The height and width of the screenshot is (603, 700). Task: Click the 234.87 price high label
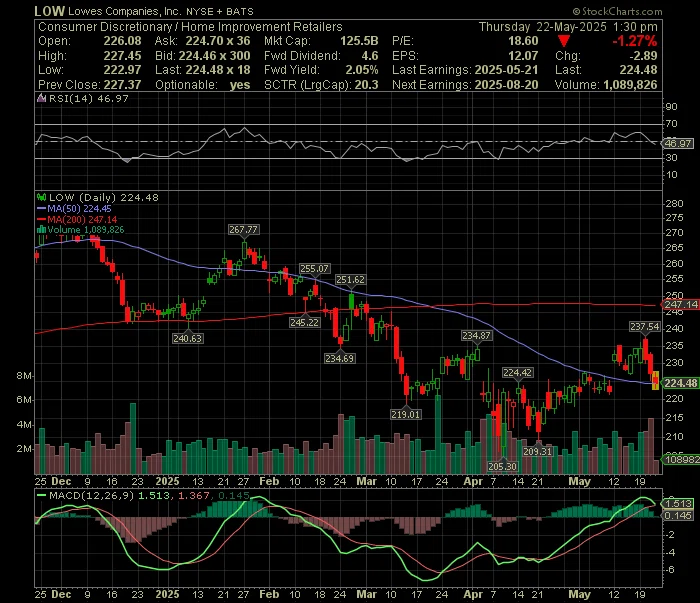[x=476, y=336]
